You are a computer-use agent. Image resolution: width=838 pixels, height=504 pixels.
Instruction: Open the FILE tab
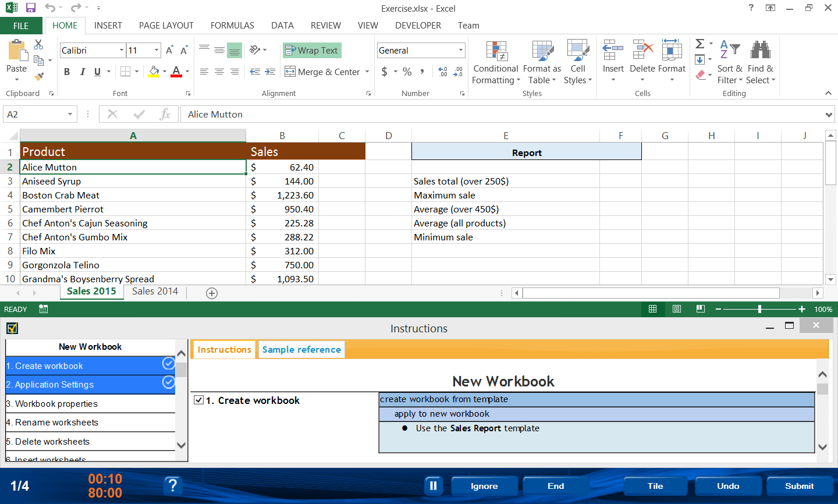click(x=21, y=26)
